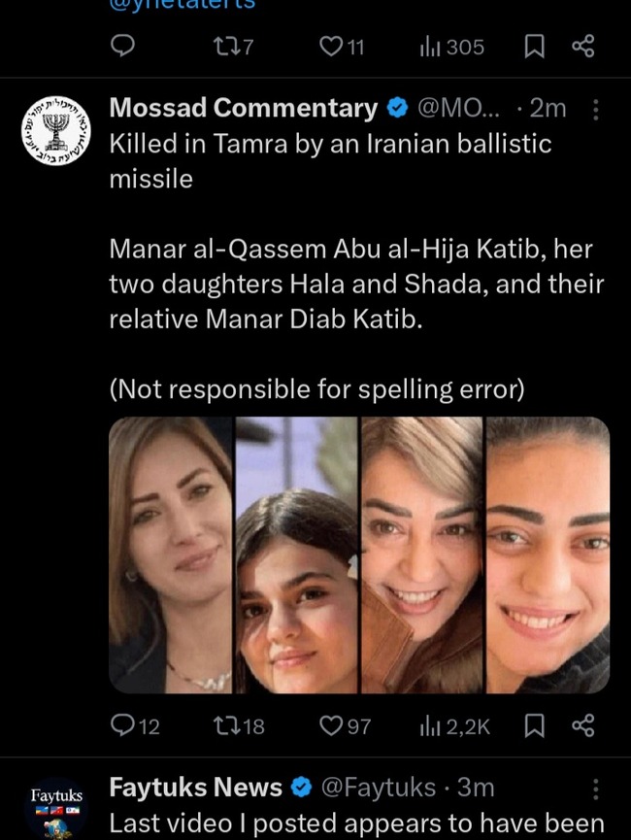
Task: Open the leftmost photo in the tweet
Action: pyautogui.click(x=171, y=554)
